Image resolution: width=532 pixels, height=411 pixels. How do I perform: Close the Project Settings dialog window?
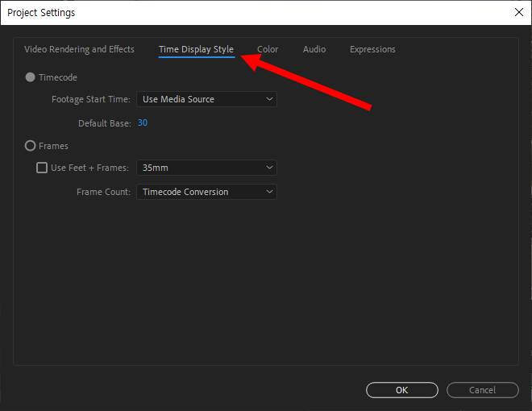click(519, 13)
